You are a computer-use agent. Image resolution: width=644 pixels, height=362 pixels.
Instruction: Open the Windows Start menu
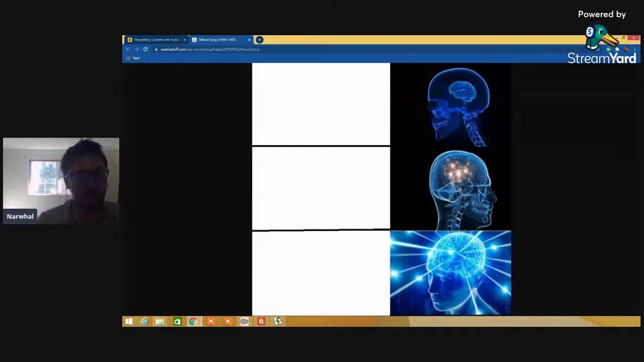[x=129, y=321]
